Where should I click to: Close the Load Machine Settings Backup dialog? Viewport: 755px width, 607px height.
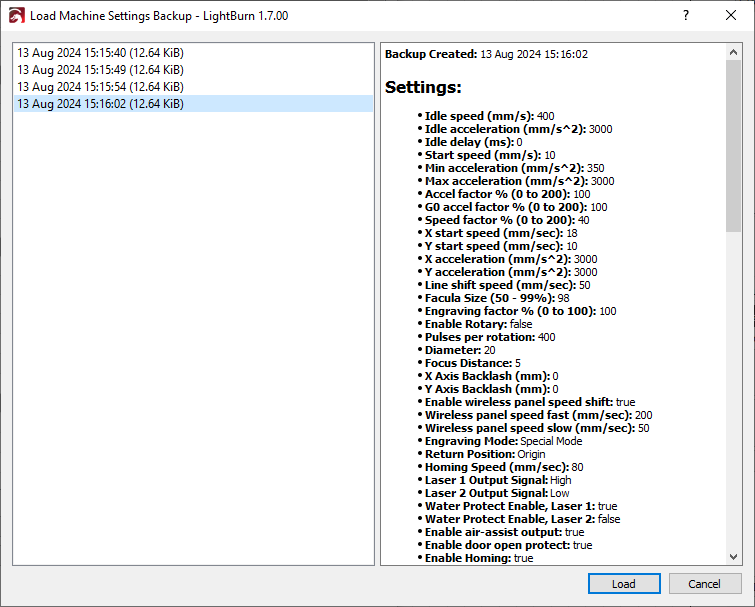731,16
